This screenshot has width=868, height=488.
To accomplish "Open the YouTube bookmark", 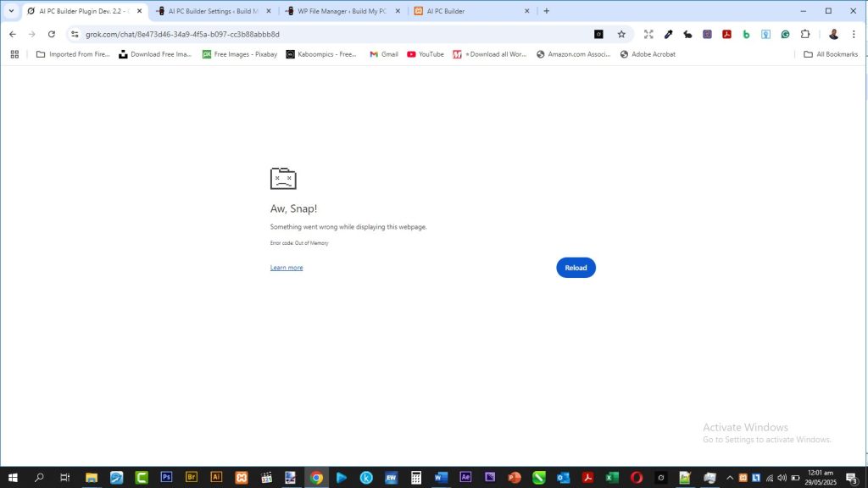I will [426, 54].
